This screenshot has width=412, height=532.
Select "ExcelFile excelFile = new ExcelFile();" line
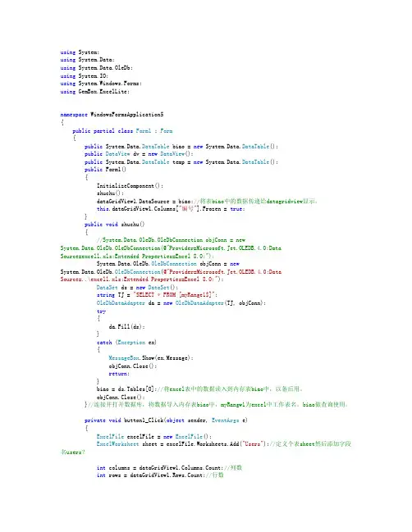(x=153, y=437)
